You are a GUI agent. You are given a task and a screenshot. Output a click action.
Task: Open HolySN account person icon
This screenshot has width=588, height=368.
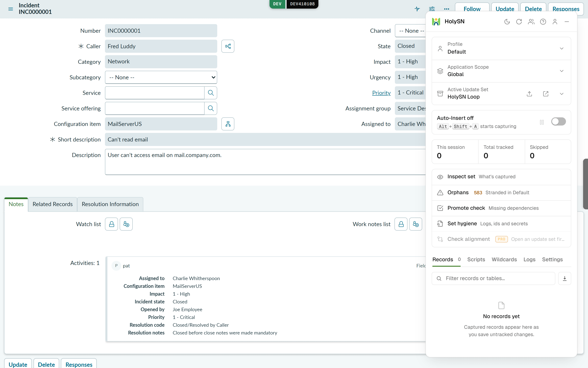[555, 22]
